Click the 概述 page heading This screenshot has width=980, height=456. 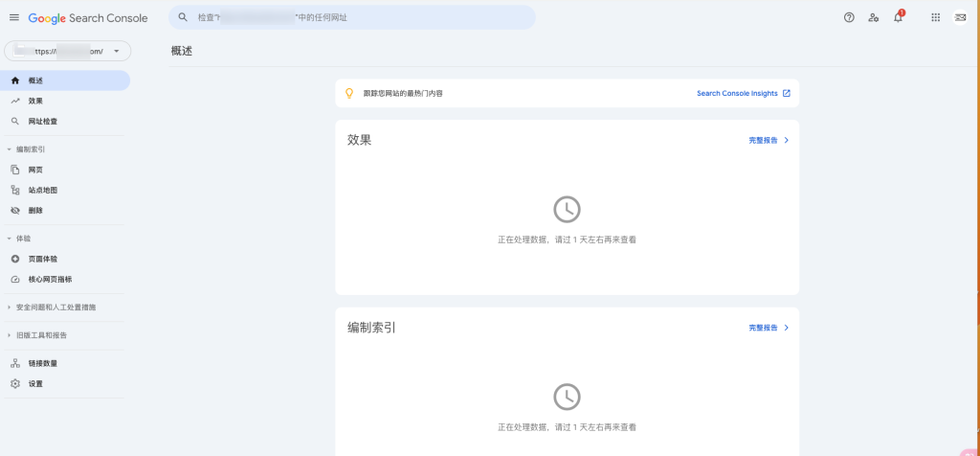click(x=182, y=52)
